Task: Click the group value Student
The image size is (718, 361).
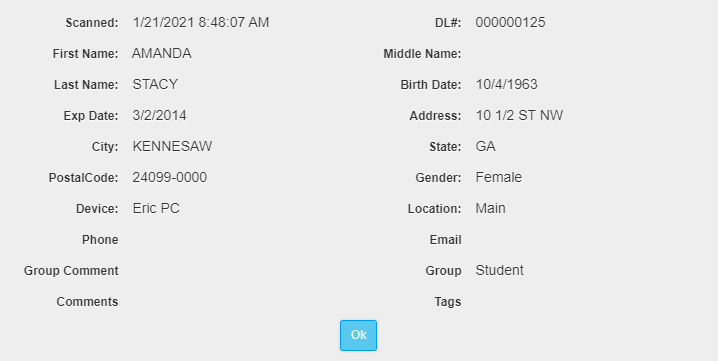Action: tap(499, 270)
